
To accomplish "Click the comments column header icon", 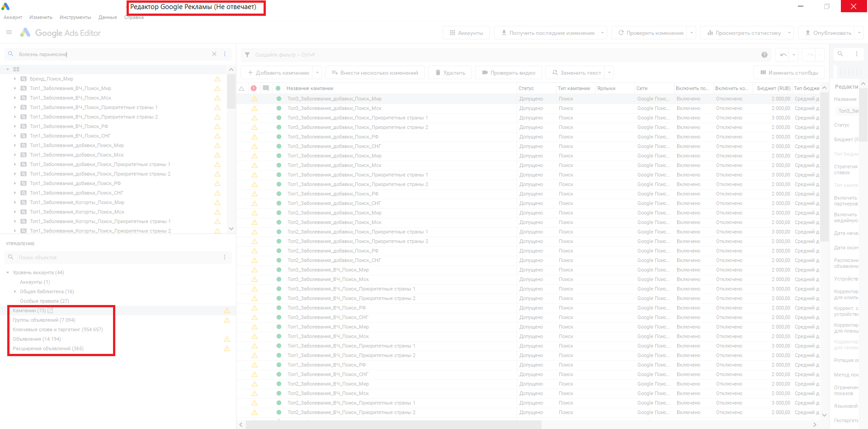I will [x=266, y=88].
